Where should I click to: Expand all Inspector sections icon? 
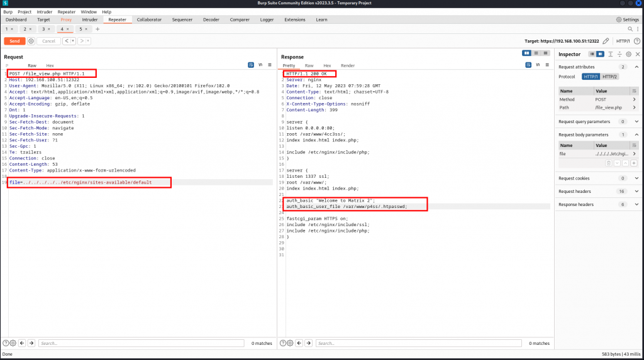pos(611,54)
